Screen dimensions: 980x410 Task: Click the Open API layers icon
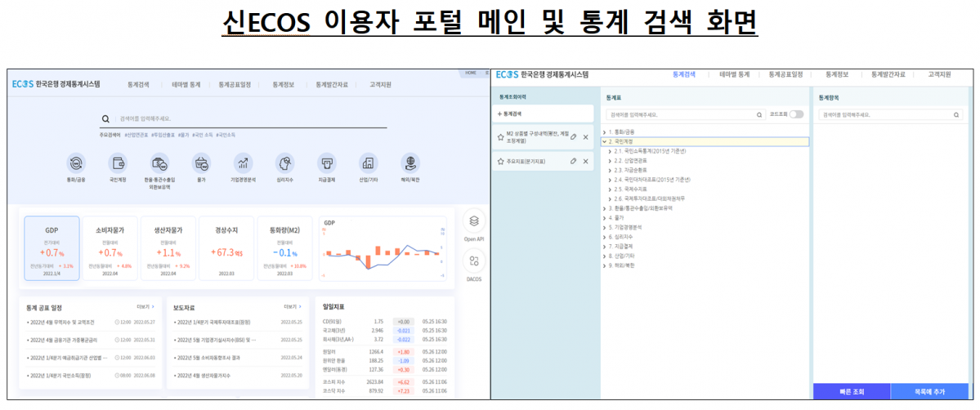coord(474,221)
